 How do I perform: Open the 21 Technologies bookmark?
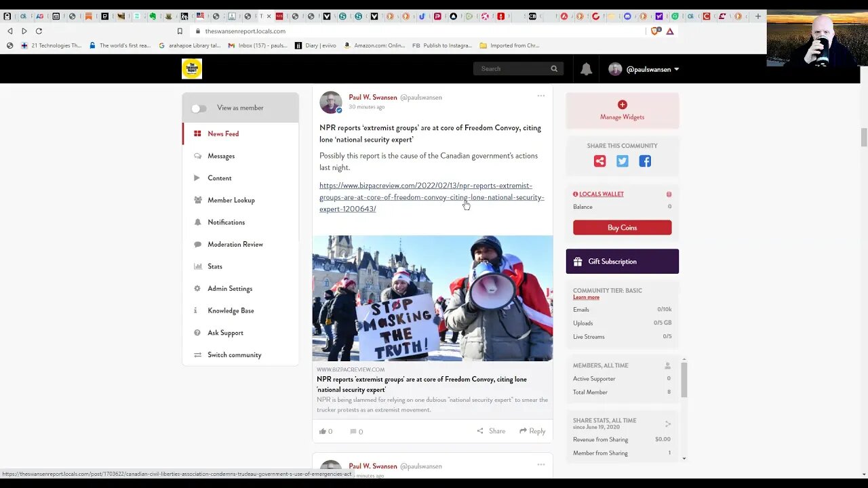tap(52, 45)
